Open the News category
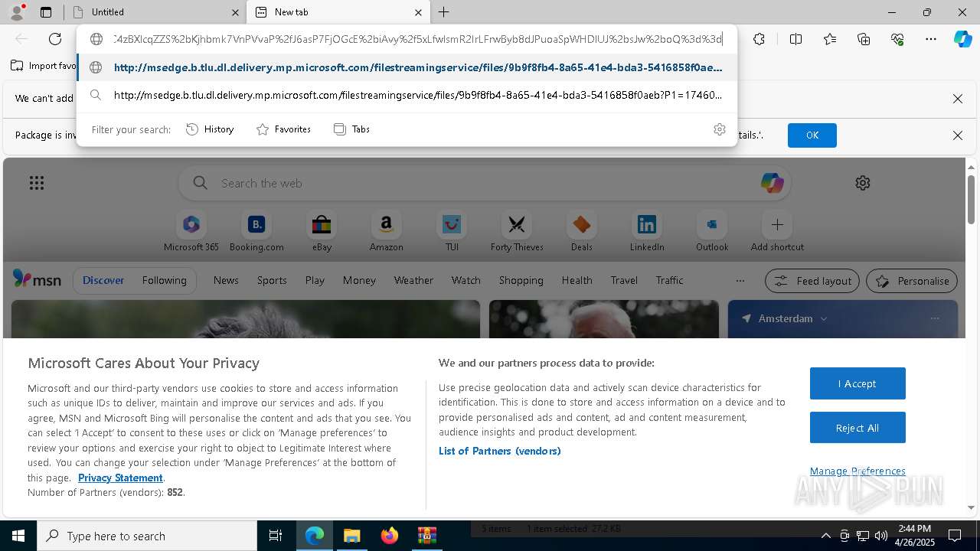Viewport: 980px width, 551px height. click(226, 280)
